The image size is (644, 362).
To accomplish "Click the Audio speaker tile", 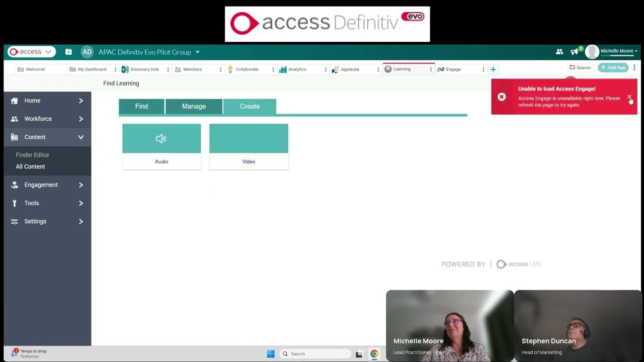I will click(x=162, y=138).
